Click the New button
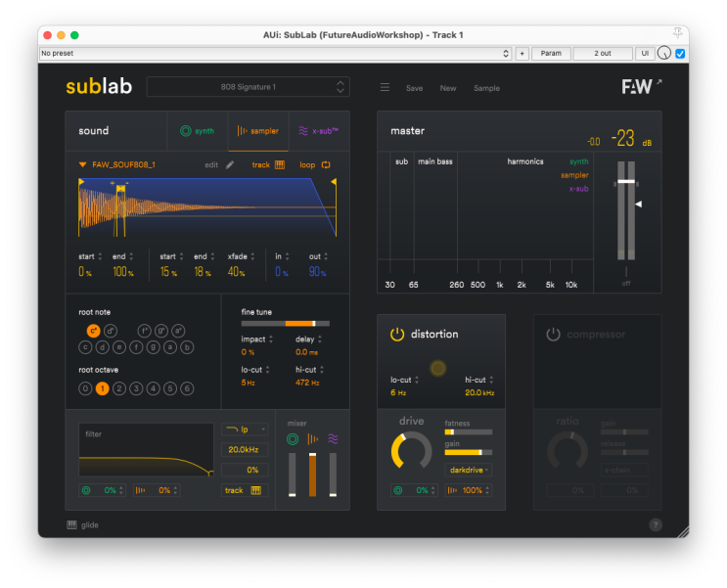Screen dimensions: 727x588 pyautogui.click(x=448, y=88)
